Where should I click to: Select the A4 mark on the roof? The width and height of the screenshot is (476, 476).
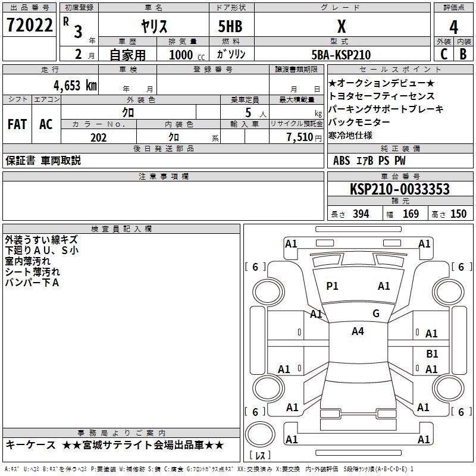[358, 331]
